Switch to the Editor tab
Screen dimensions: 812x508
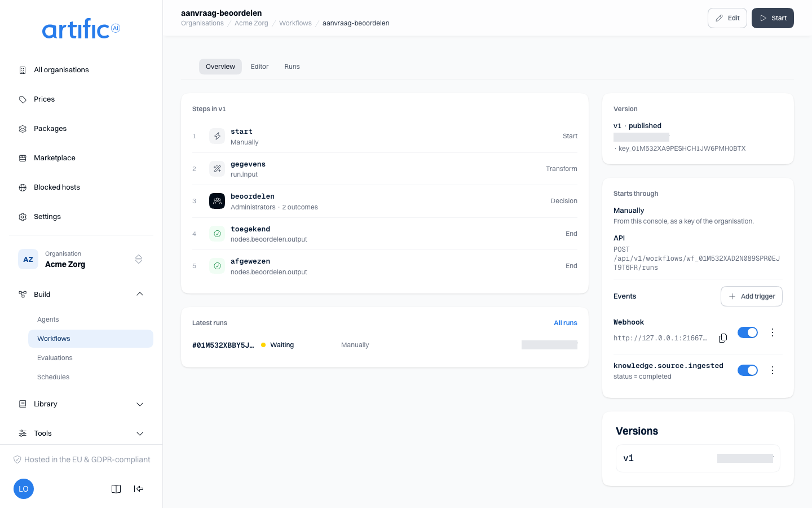[x=259, y=67]
